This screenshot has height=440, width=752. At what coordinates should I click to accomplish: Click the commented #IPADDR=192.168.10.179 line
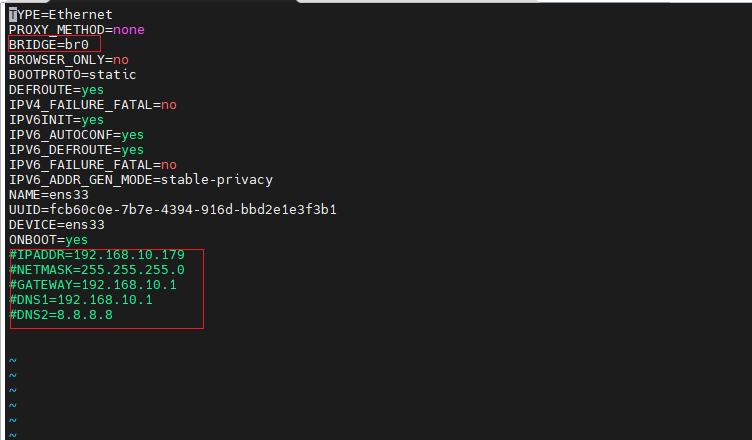[97, 255]
